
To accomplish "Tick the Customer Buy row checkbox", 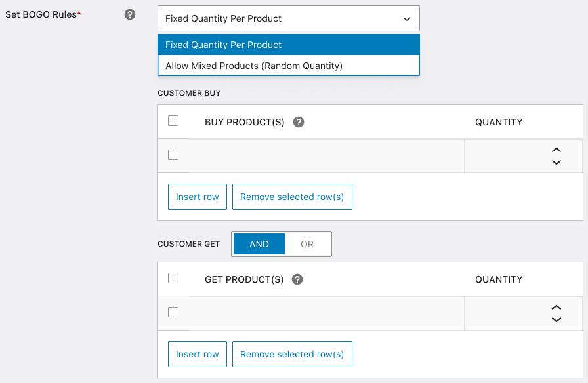I will tap(173, 155).
